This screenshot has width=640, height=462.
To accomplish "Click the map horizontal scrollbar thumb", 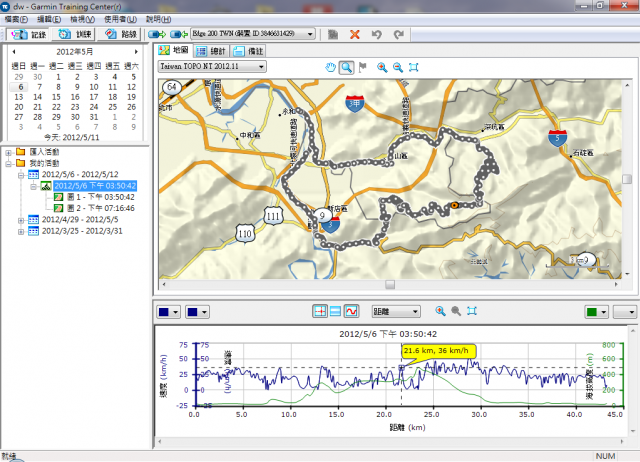I will [390, 284].
